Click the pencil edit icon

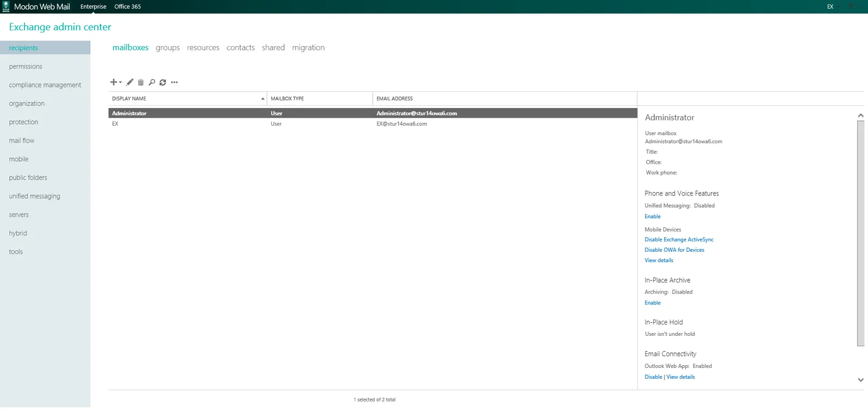point(130,82)
